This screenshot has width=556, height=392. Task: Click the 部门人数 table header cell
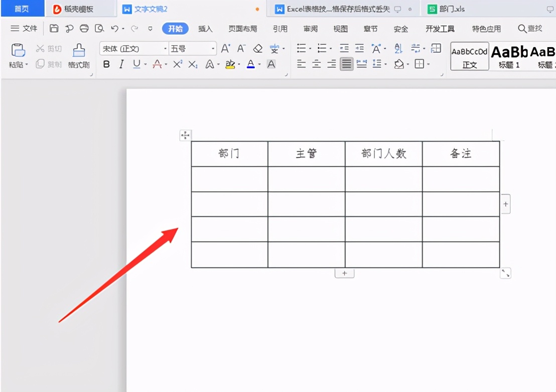coord(384,154)
